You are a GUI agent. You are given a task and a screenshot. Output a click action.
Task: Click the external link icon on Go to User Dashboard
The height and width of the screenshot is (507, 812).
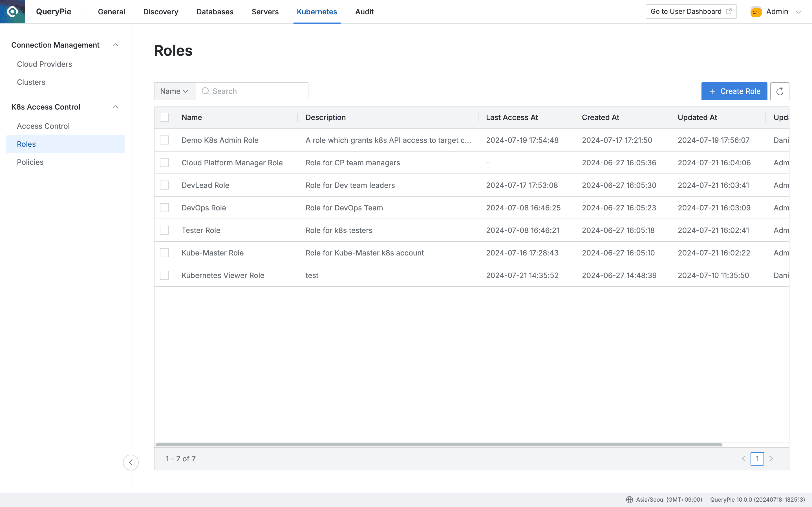pyautogui.click(x=729, y=11)
